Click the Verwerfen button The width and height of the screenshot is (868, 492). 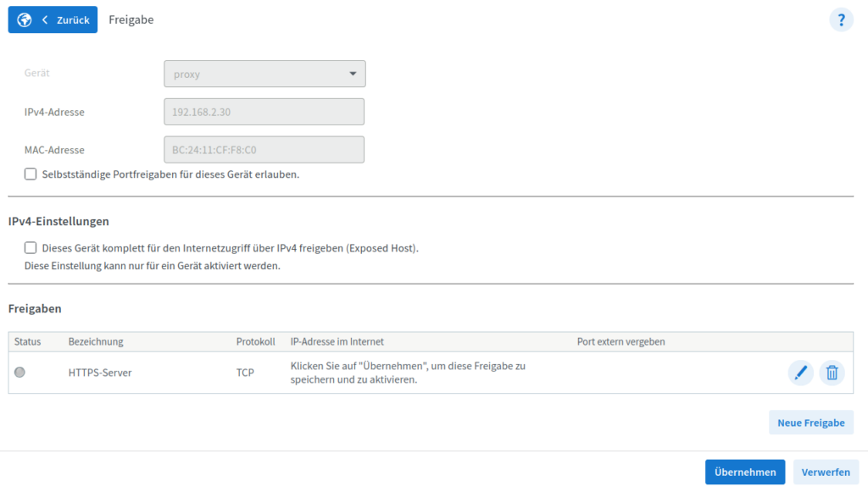(x=826, y=472)
